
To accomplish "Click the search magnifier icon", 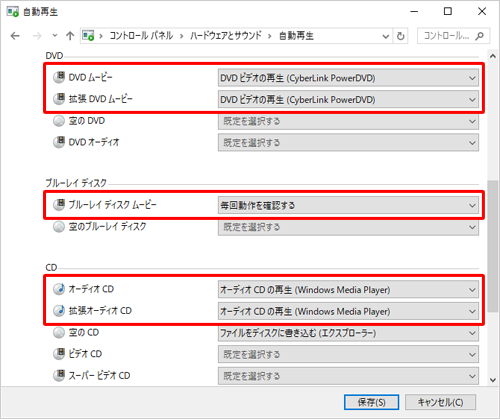I will [x=479, y=36].
